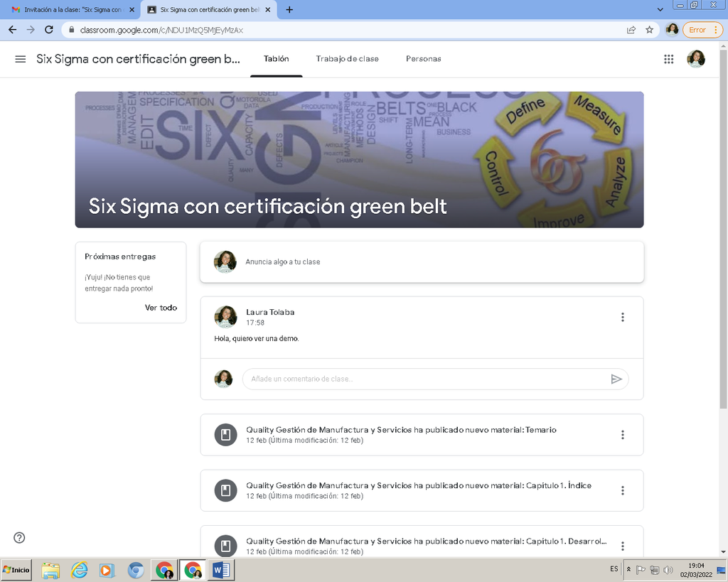
Task: Open Windows Explorer from the taskbar
Action: click(x=50, y=570)
